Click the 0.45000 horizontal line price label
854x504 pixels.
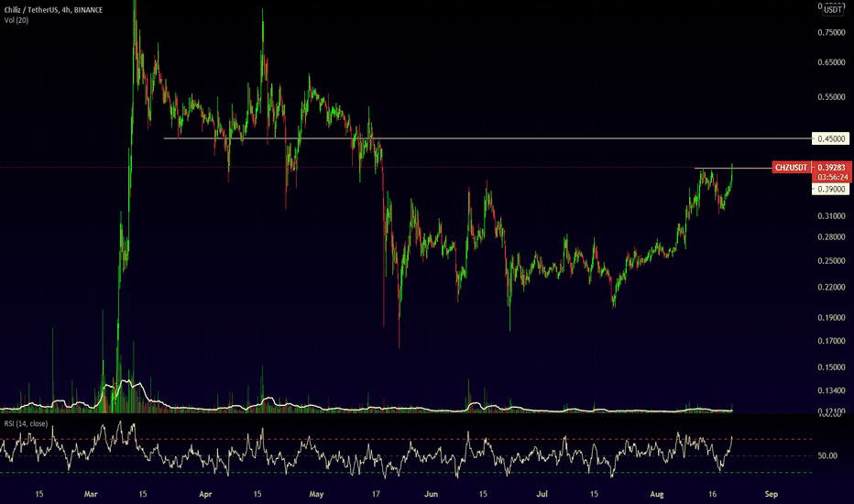click(x=830, y=139)
